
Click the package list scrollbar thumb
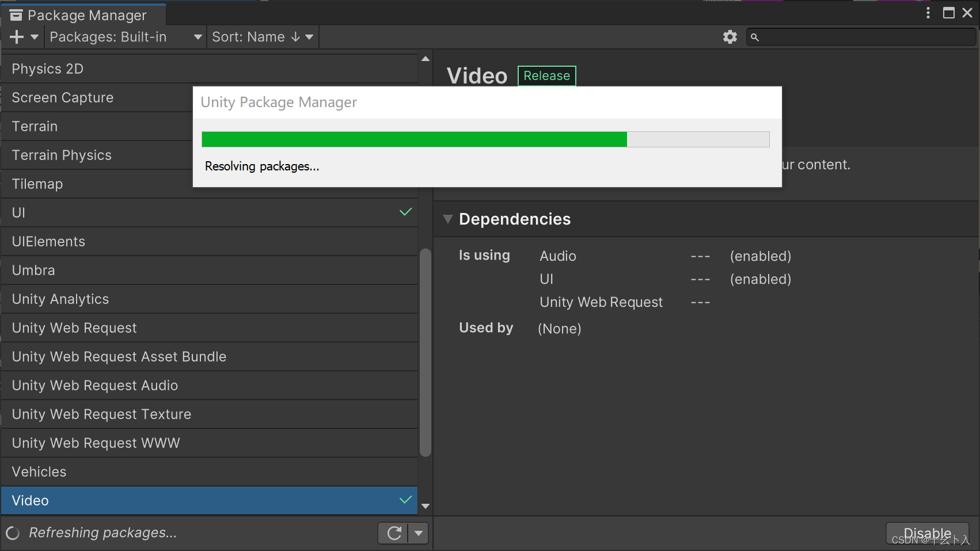pyautogui.click(x=426, y=352)
